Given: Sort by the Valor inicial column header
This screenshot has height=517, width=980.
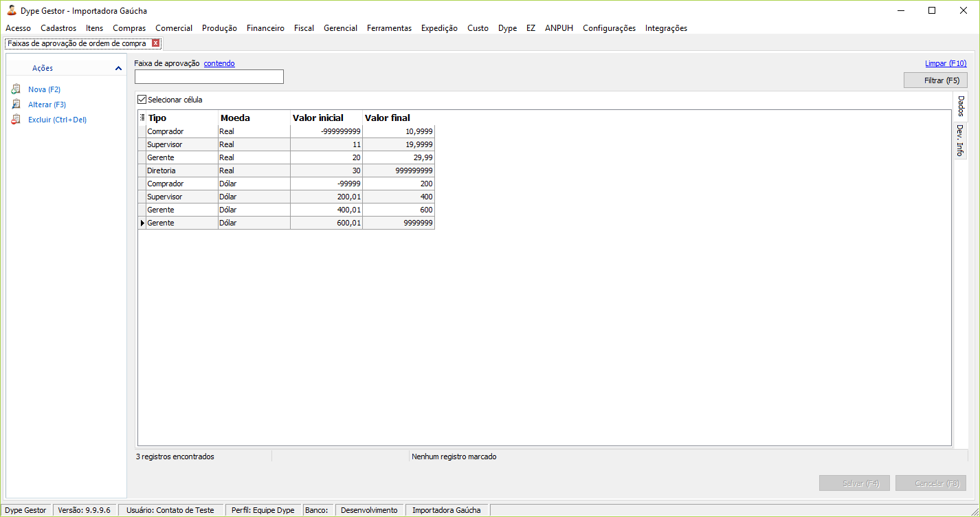Looking at the screenshot, I should coord(326,118).
